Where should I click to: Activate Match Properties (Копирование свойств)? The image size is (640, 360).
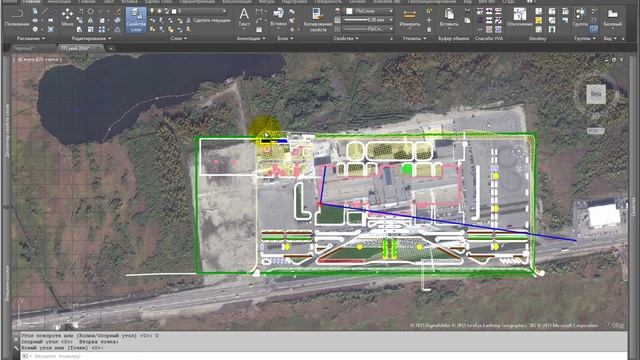pyautogui.click(x=318, y=19)
